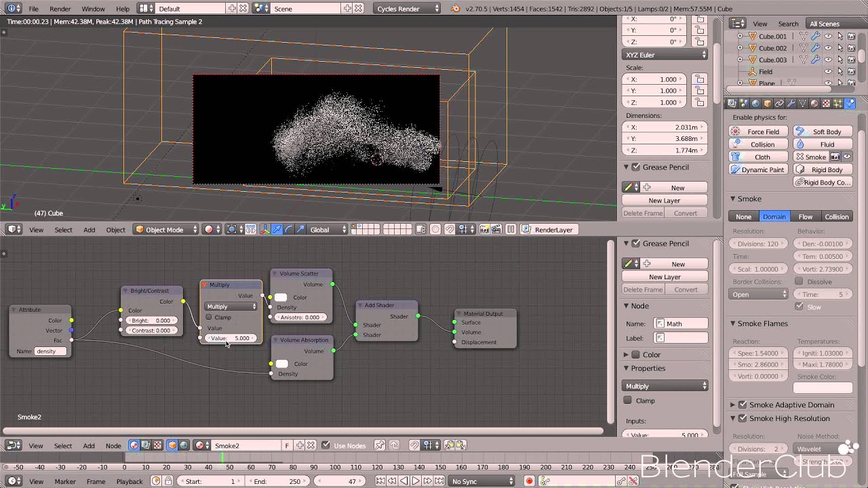Collapse the Smoke Flames panel
Image resolution: width=868 pixels, height=488 pixels.
tap(732, 324)
